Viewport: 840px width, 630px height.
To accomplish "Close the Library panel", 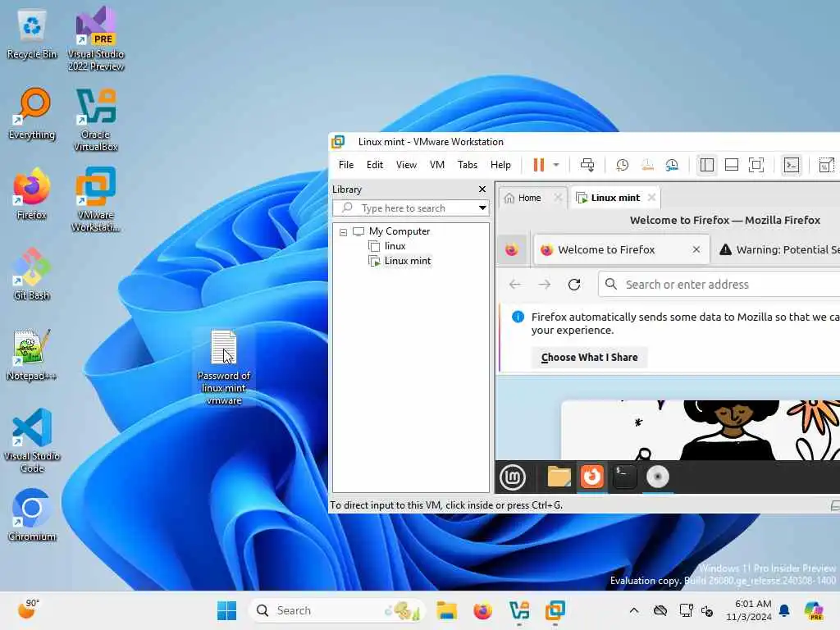I will [482, 189].
